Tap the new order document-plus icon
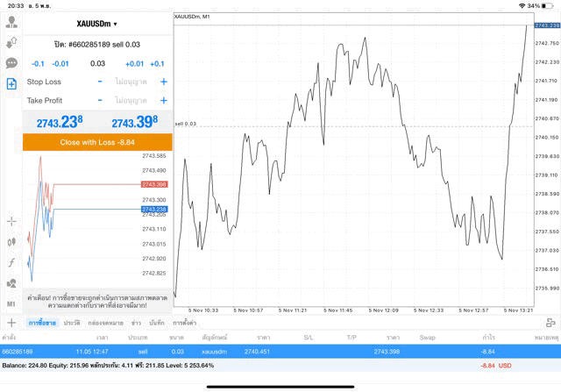The image size is (561, 392). coord(11,84)
